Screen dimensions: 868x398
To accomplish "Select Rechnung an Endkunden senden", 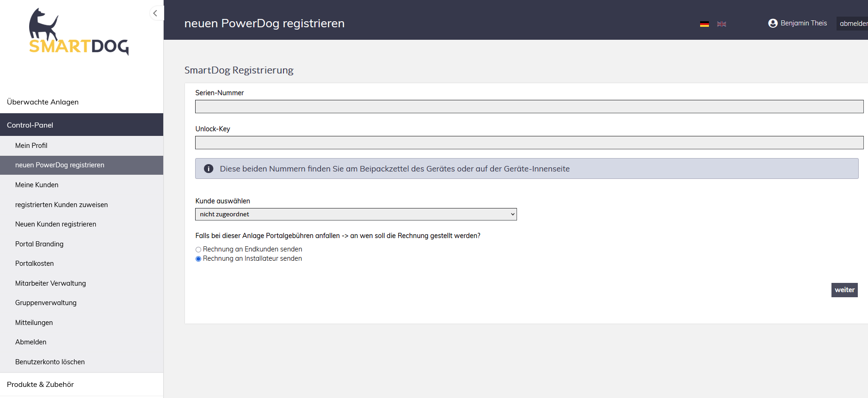I will pos(198,250).
